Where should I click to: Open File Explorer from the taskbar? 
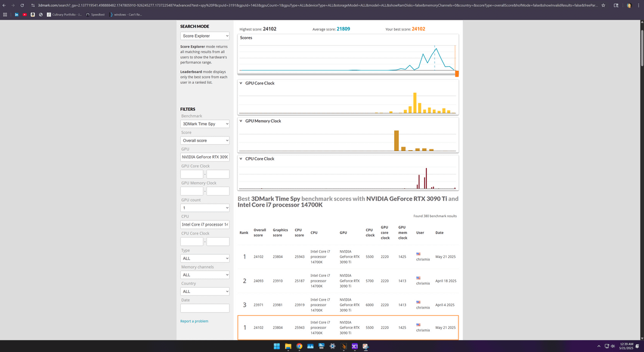click(288, 346)
